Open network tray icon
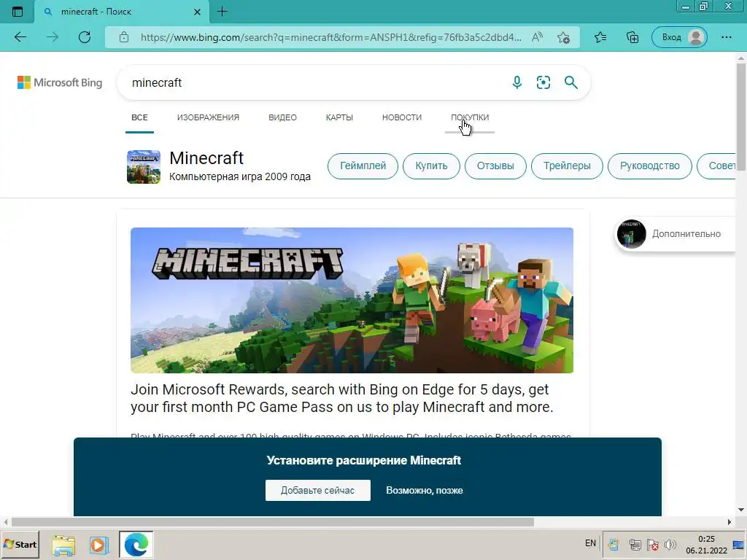Viewport: 747px width, 560px height. click(x=635, y=544)
